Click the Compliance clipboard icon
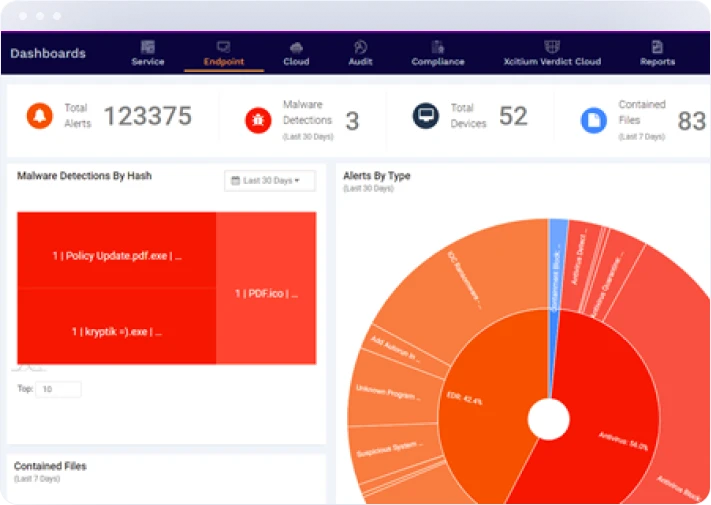Image resolution: width=711 pixels, height=505 pixels. pos(438,47)
